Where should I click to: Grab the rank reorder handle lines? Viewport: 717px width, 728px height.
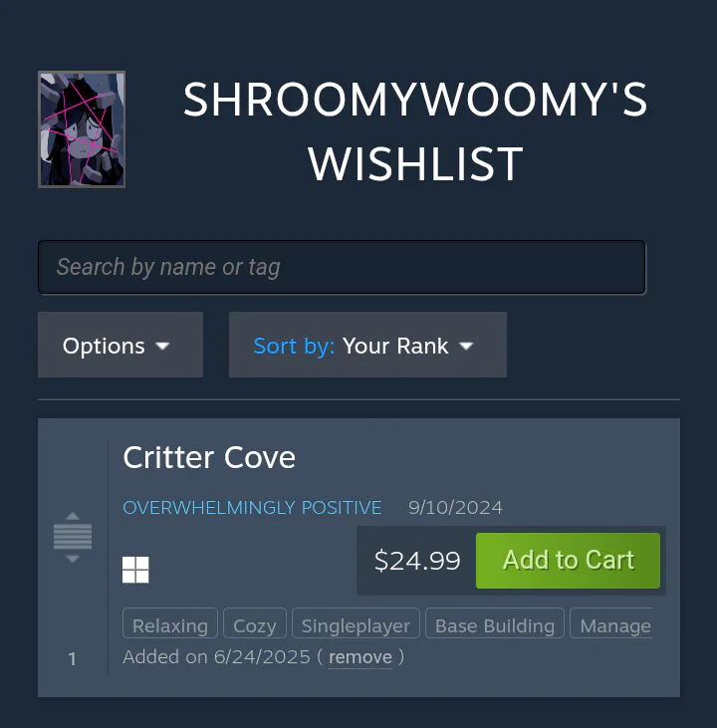[73, 537]
